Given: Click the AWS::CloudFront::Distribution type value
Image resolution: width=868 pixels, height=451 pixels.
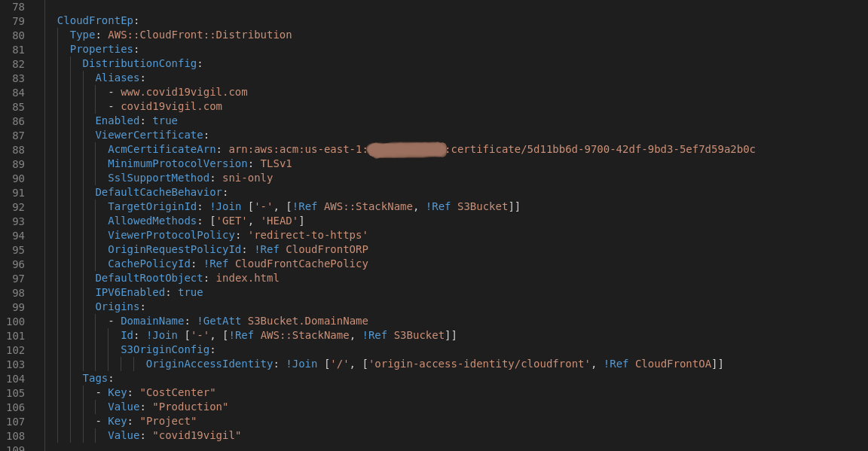Looking at the screenshot, I should coord(200,35).
